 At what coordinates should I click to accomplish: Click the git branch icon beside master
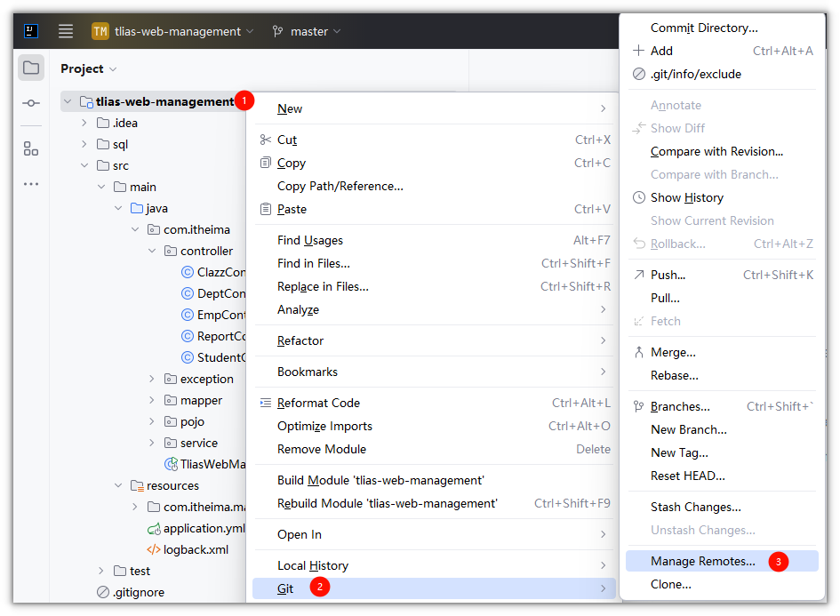(277, 31)
